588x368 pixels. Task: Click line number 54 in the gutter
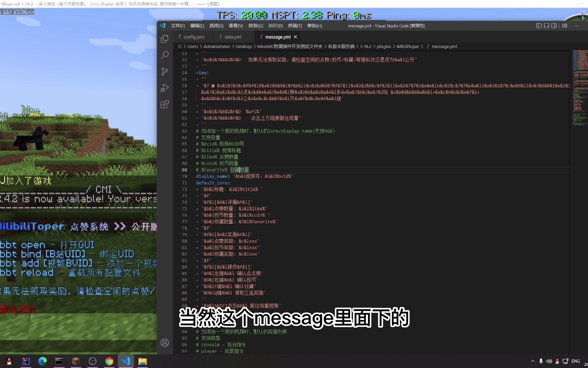coord(184,73)
